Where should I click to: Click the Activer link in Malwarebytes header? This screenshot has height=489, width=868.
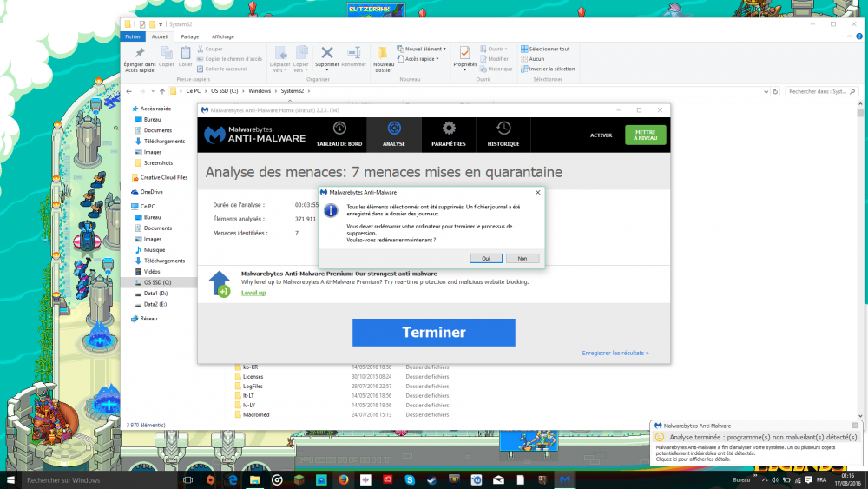tap(601, 135)
